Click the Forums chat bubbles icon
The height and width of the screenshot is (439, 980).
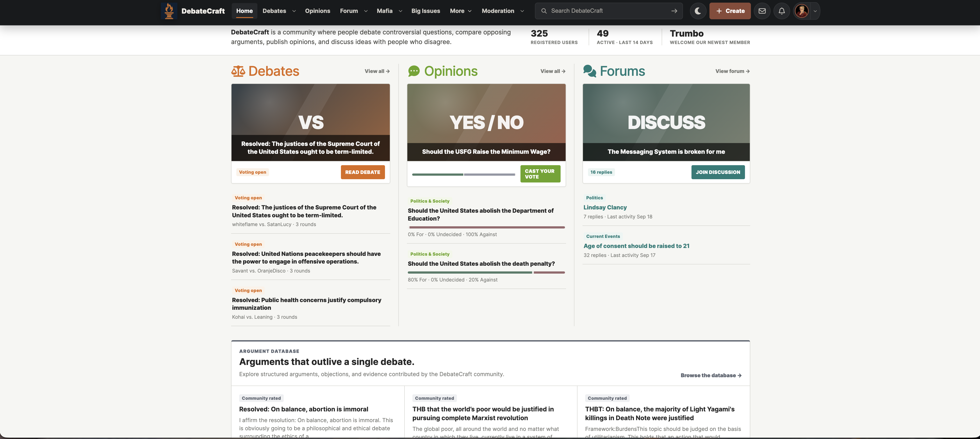click(590, 71)
